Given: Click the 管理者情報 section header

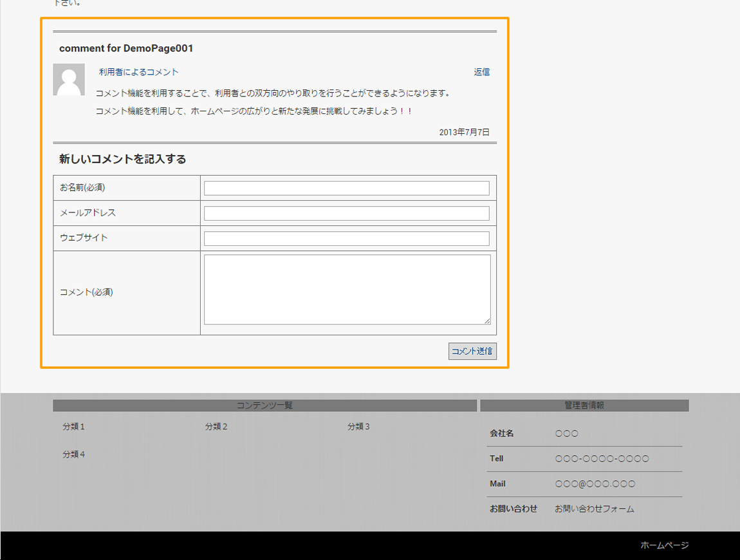Looking at the screenshot, I should (584, 406).
